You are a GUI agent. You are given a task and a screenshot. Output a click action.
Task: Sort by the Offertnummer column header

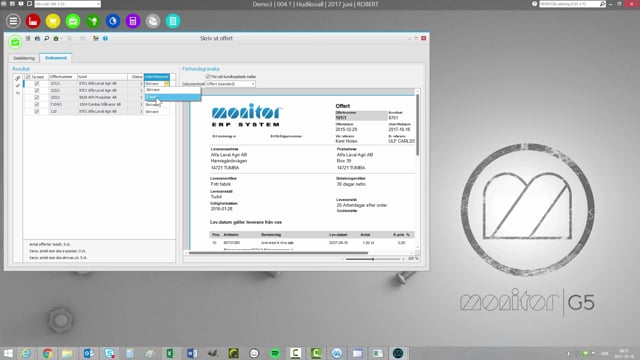click(x=63, y=77)
